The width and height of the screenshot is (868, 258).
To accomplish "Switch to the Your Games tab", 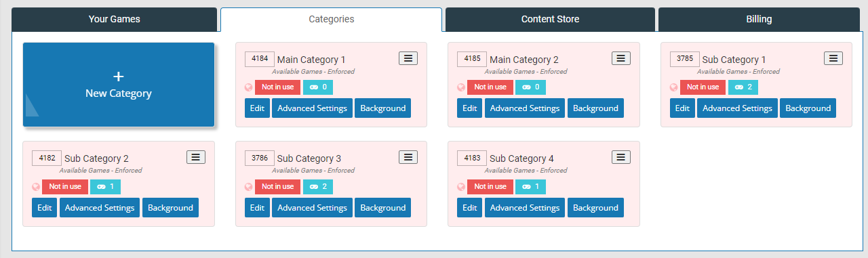I will (115, 19).
